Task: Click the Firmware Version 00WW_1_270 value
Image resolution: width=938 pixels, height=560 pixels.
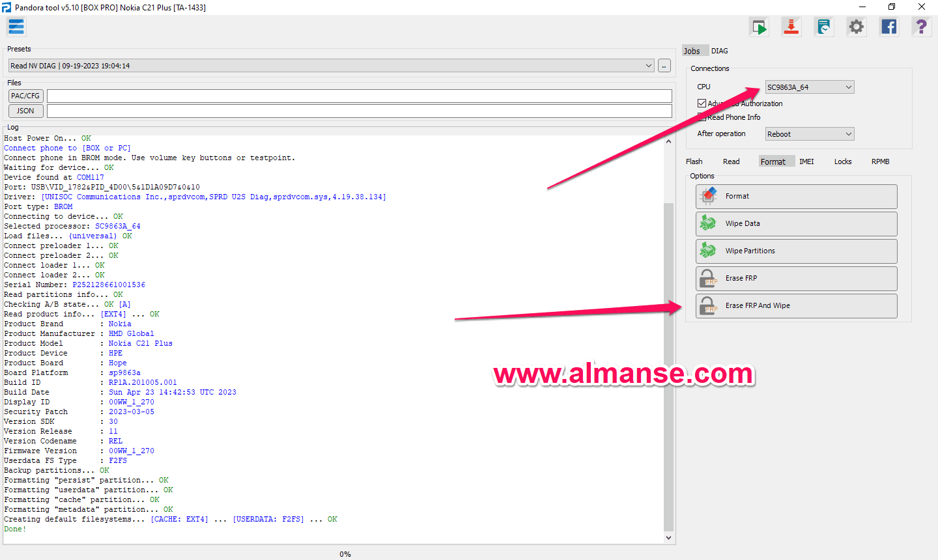Action: (x=132, y=451)
